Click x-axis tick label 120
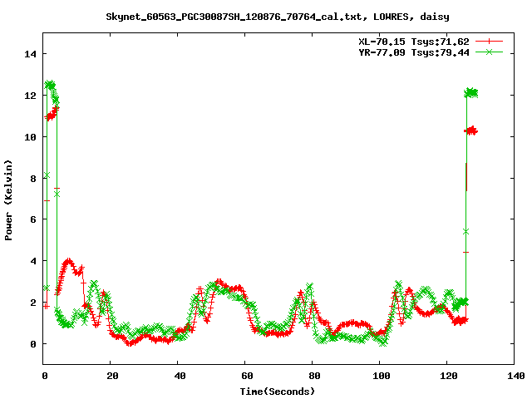This screenshot has height=399, width=532. coord(449,376)
